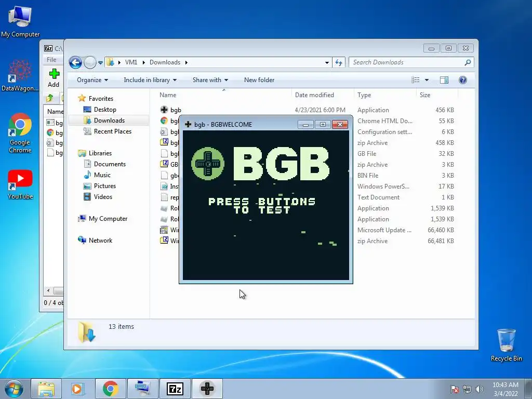Open the 7-Zip taskbar button
Image resolution: width=532 pixels, height=399 pixels.
pyautogui.click(x=175, y=389)
